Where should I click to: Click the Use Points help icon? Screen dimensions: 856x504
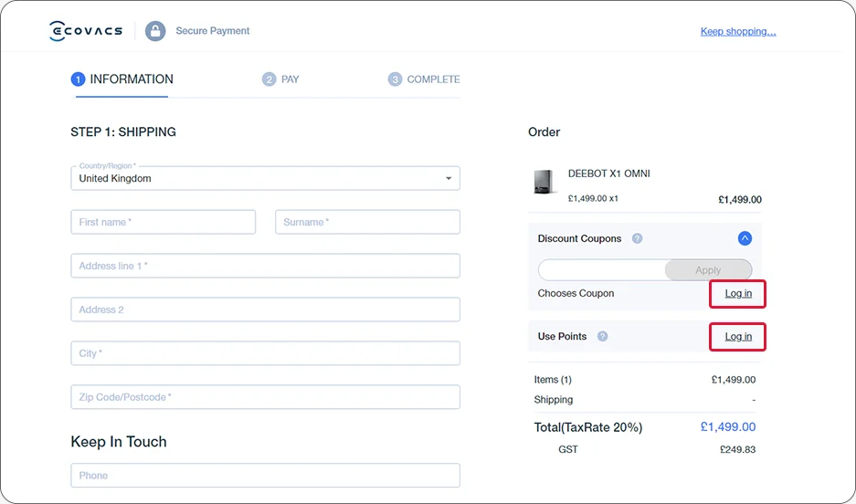click(602, 336)
